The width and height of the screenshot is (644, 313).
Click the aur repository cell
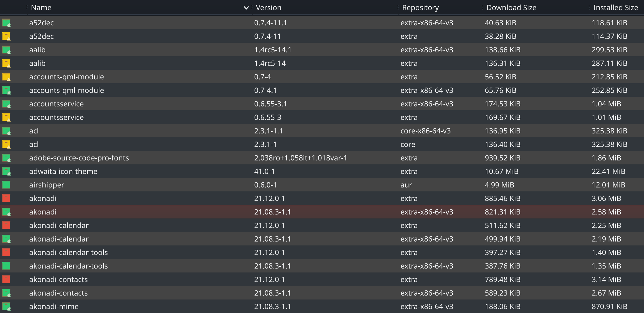[x=406, y=185]
